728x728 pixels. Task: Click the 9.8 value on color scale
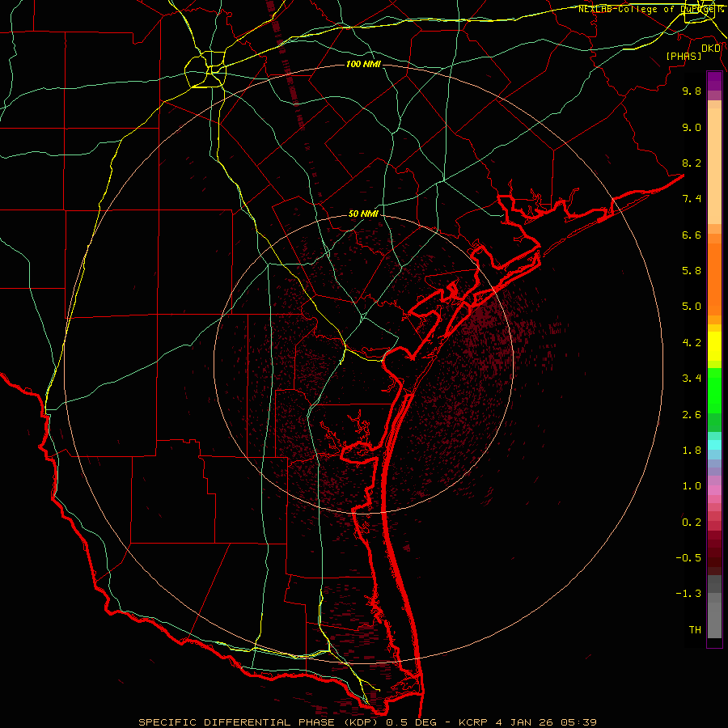(692, 91)
